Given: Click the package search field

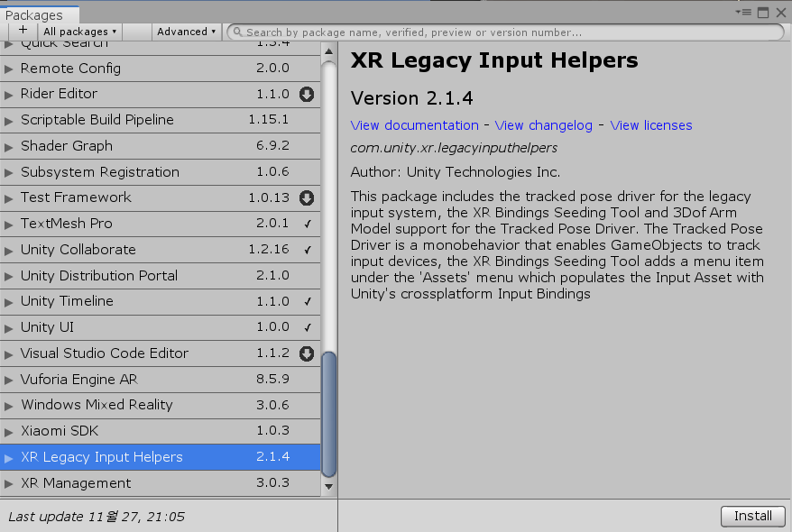Looking at the screenshot, I should coord(505,32).
